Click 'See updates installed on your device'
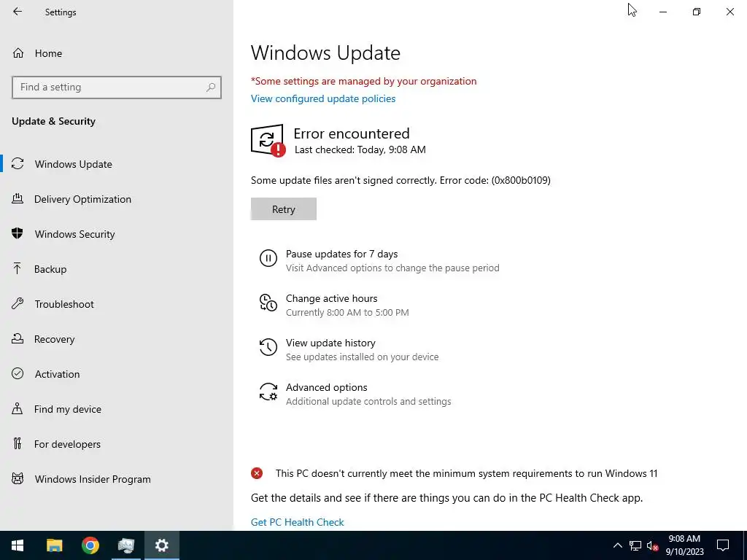Viewport: 747px width, 560px height. (362, 357)
